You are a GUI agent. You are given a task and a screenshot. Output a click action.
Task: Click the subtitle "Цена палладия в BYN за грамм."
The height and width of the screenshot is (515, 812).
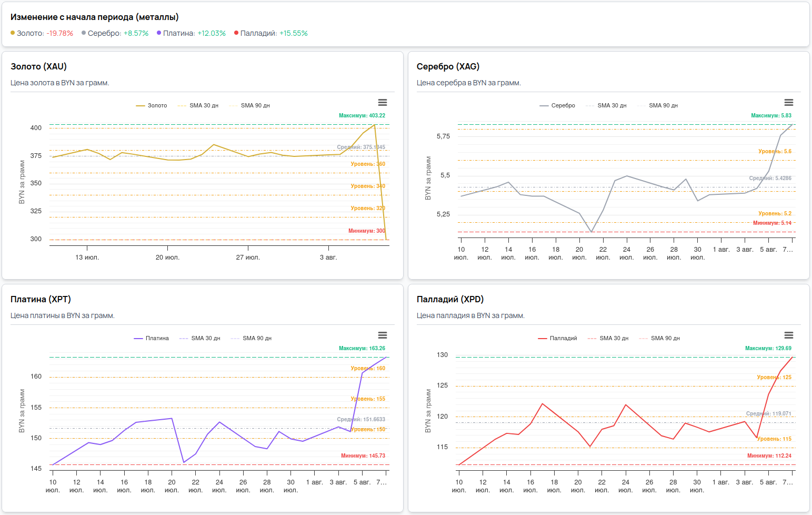pyautogui.click(x=470, y=315)
